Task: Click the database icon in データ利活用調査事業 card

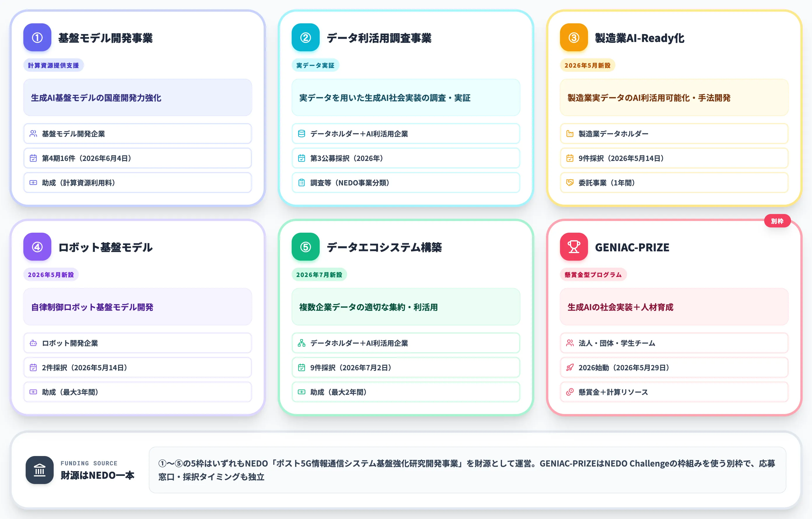Action: [302, 134]
